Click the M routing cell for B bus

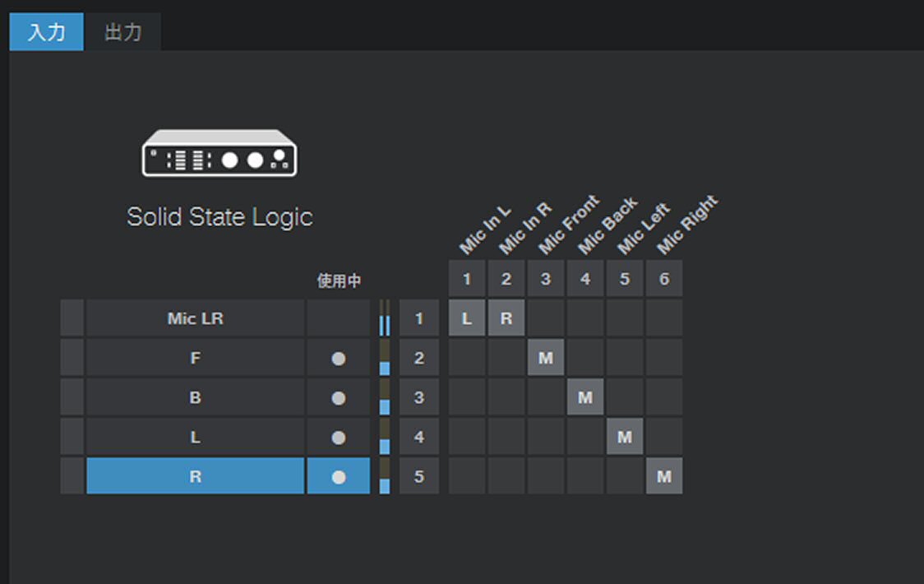(x=585, y=397)
